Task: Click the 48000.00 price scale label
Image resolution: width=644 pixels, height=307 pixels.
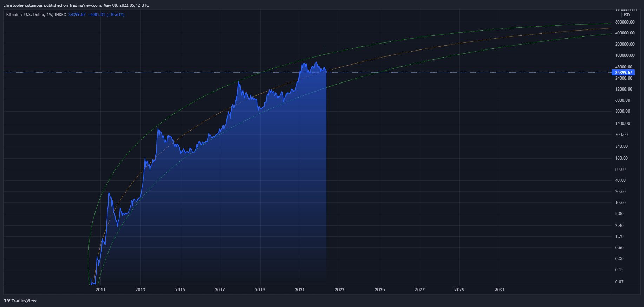Action: [624, 67]
